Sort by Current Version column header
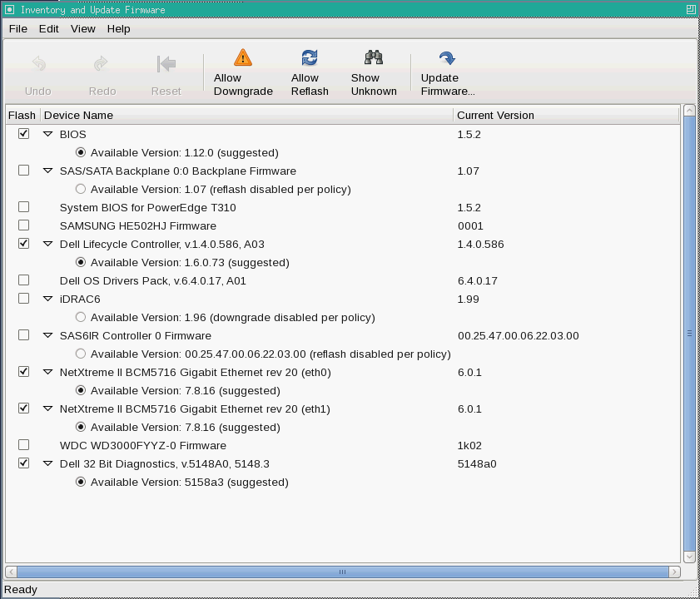 click(567, 115)
